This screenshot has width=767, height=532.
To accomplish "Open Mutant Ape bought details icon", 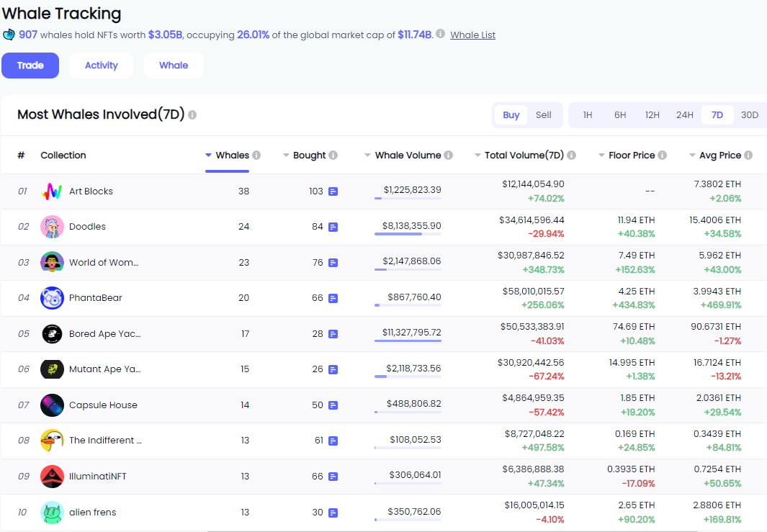I will coord(333,369).
